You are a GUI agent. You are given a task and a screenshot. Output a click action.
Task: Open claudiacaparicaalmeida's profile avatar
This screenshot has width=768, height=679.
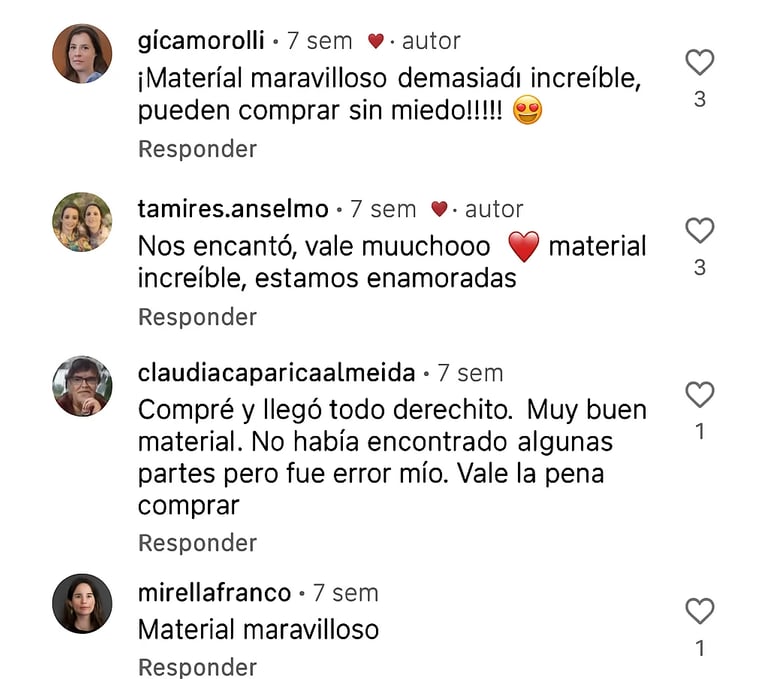click(82, 385)
